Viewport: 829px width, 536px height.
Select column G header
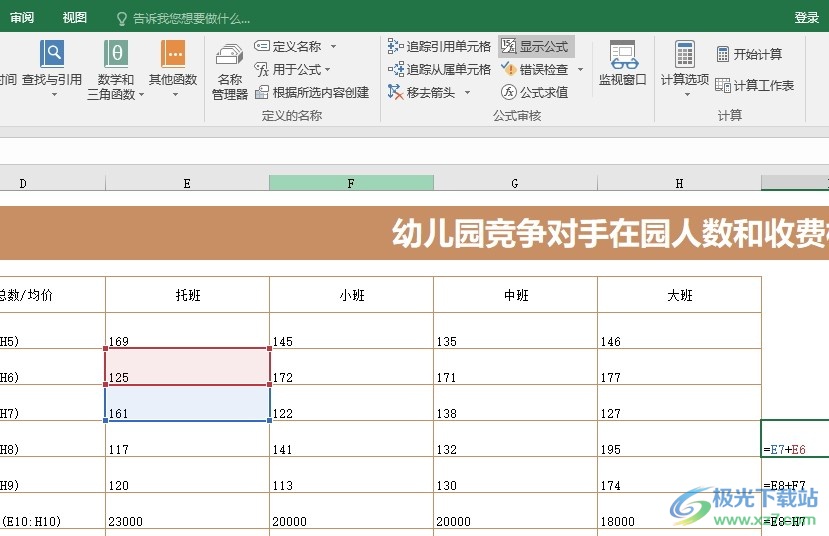[x=515, y=183]
